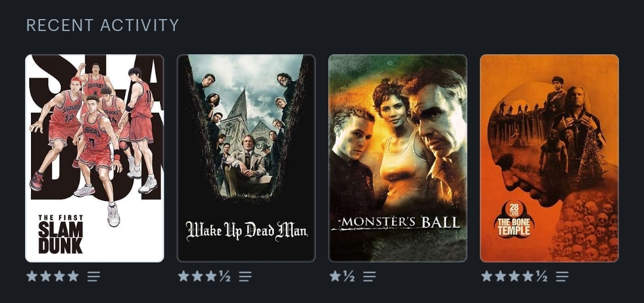
Task: Click the half-star symbol in Monster's Ball rating
Action: 349,276
